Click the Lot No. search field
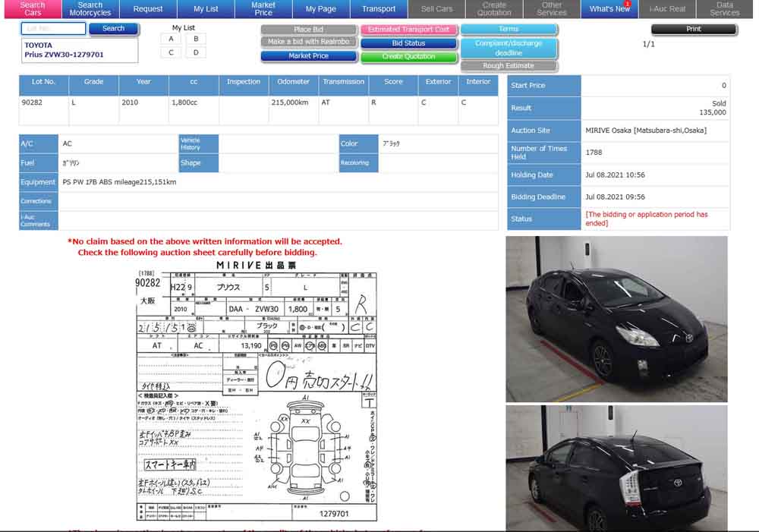This screenshot has width=759, height=532. pyautogui.click(x=54, y=29)
